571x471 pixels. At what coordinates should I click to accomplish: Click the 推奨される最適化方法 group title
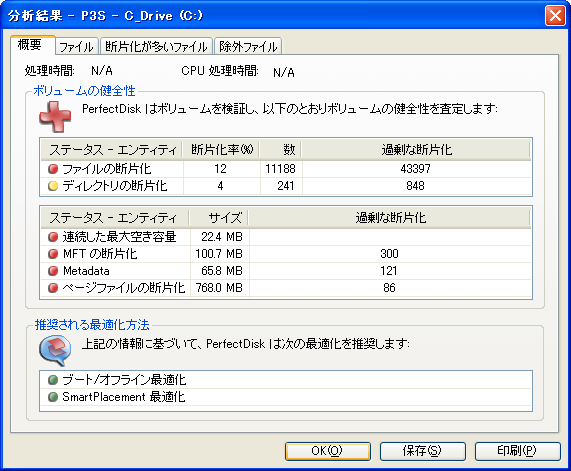[x=92, y=325]
